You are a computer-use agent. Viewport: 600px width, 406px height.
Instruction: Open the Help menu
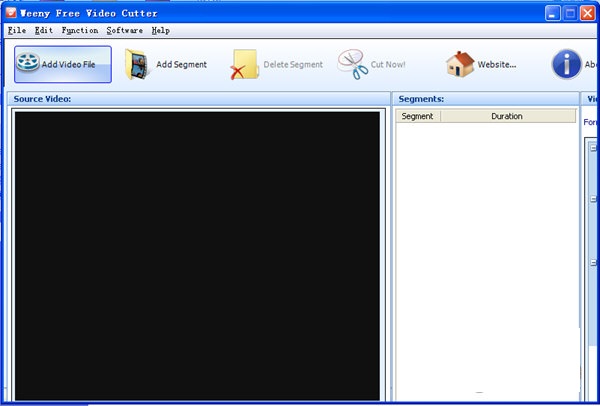160,31
